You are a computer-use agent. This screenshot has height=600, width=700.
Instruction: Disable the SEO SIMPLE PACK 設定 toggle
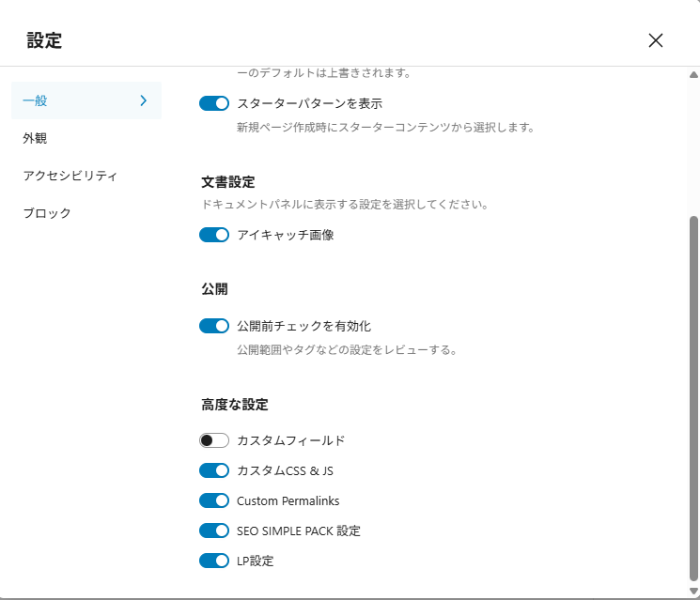214,531
